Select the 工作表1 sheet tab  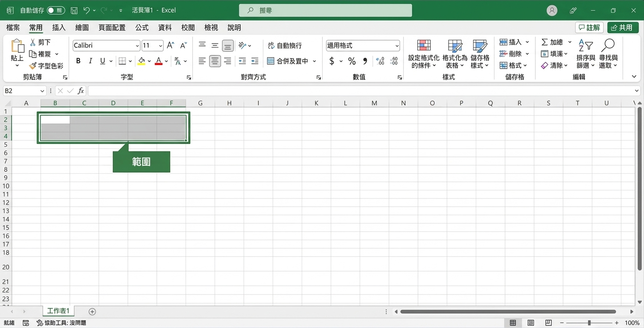59,311
